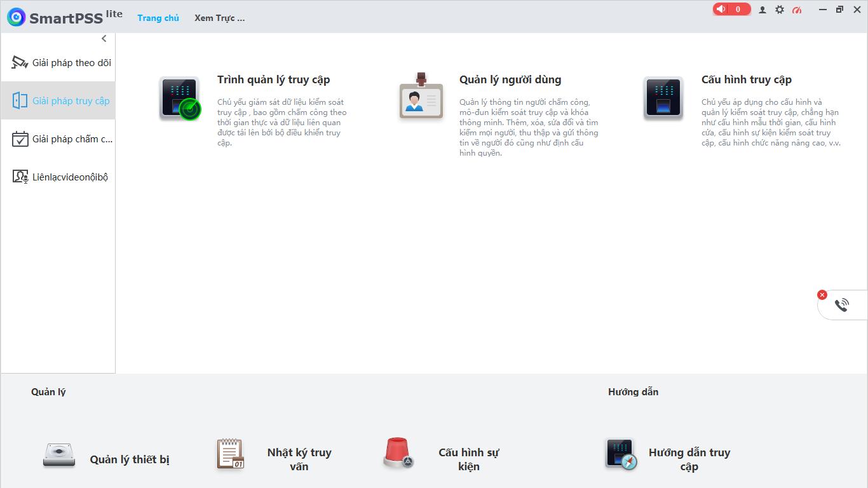
Task: Open the Cấu hình truy cập device icon
Action: point(663,98)
